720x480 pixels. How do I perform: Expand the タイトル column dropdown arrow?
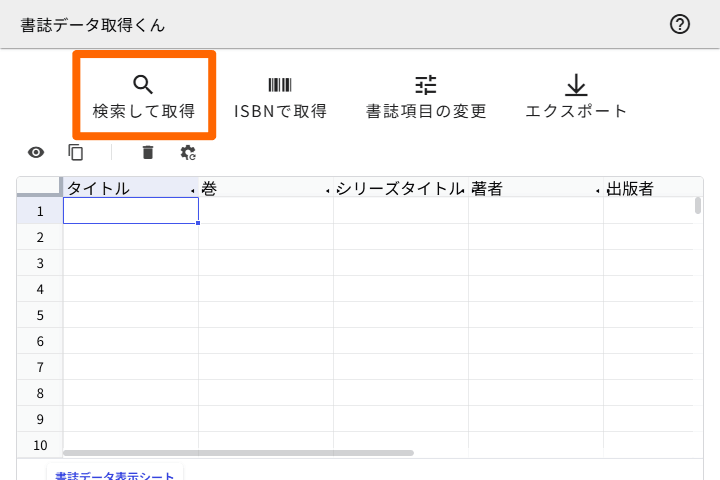(193, 189)
